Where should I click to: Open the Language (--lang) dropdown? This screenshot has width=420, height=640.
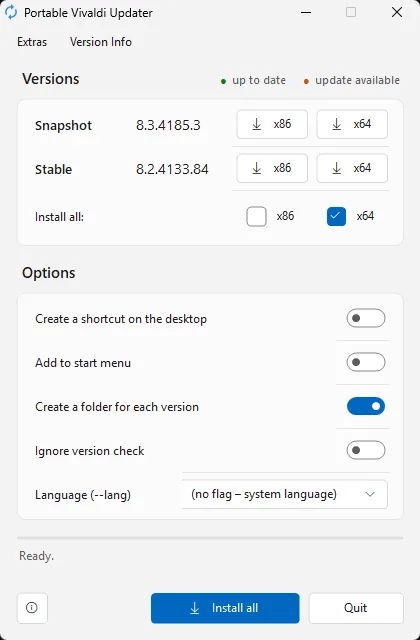click(x=284, y=494)
